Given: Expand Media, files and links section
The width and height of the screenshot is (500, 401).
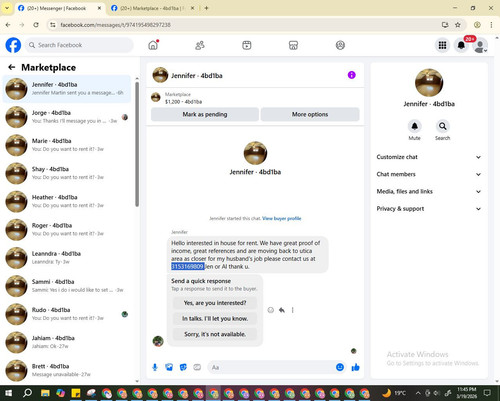Looking at the screenshot, I should pos(429,191).
